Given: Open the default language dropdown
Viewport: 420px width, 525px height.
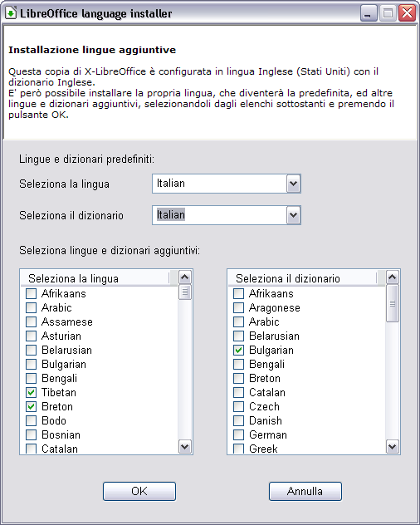Looking at the screenshot, I should 293,184.
